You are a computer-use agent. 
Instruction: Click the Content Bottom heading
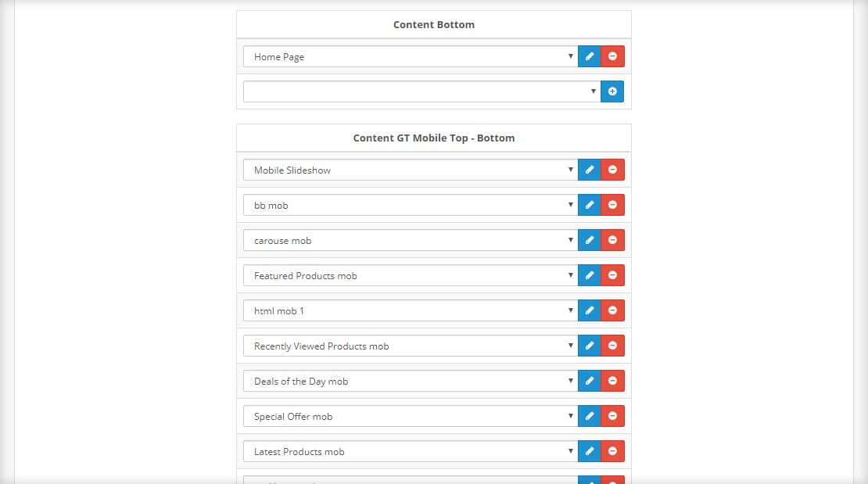[x=434, y=24]
